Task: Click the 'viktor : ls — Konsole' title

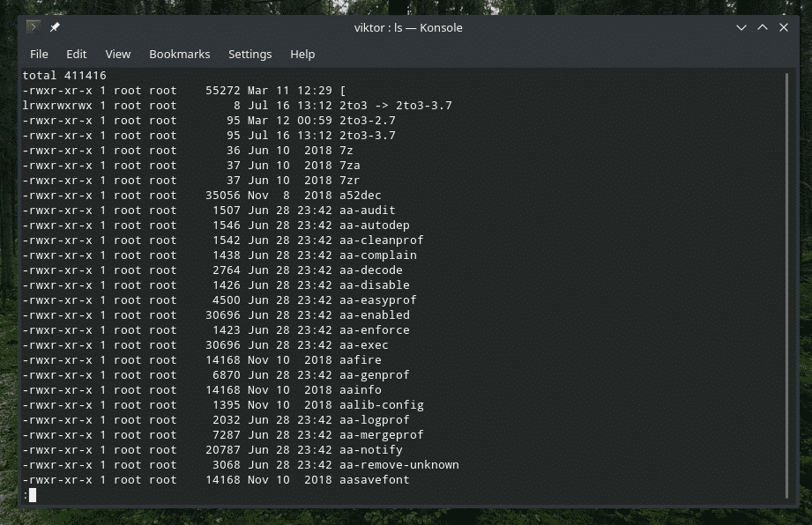Action: (408, 27)
